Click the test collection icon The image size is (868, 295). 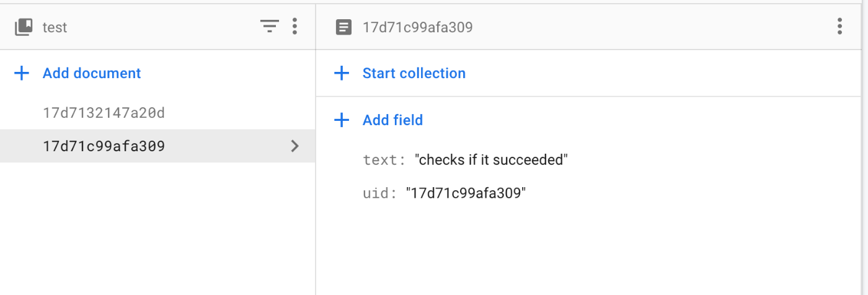pyautogui.click(x=24, y=27)
